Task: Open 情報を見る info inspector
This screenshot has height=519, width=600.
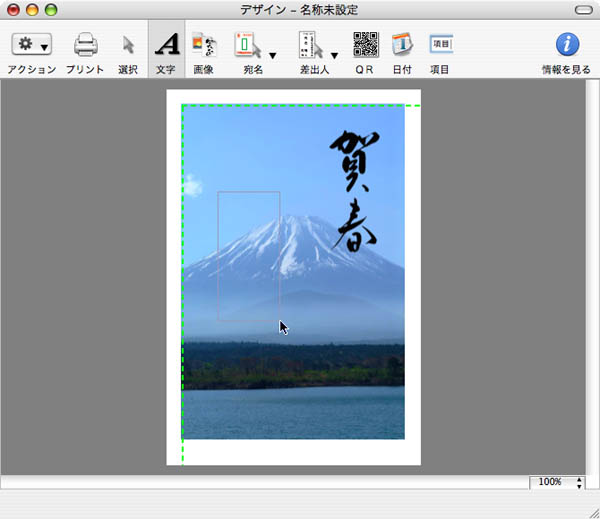Action: [566, 45]
